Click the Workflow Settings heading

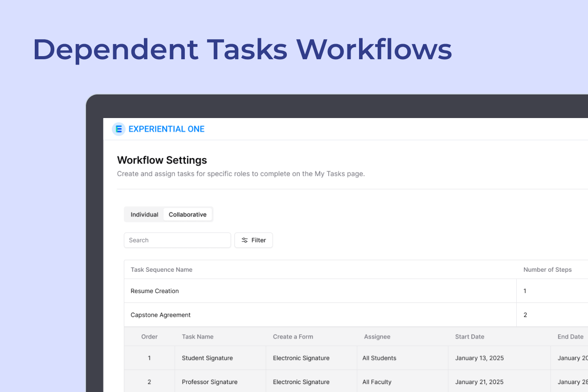(162, 160)
